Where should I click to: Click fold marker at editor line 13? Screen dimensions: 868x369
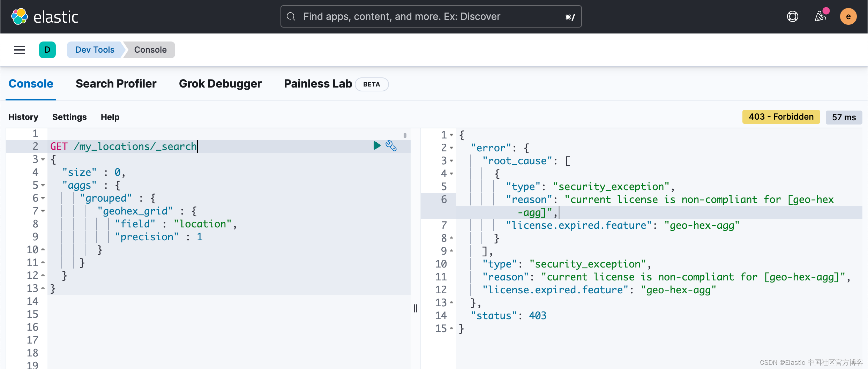43,288
